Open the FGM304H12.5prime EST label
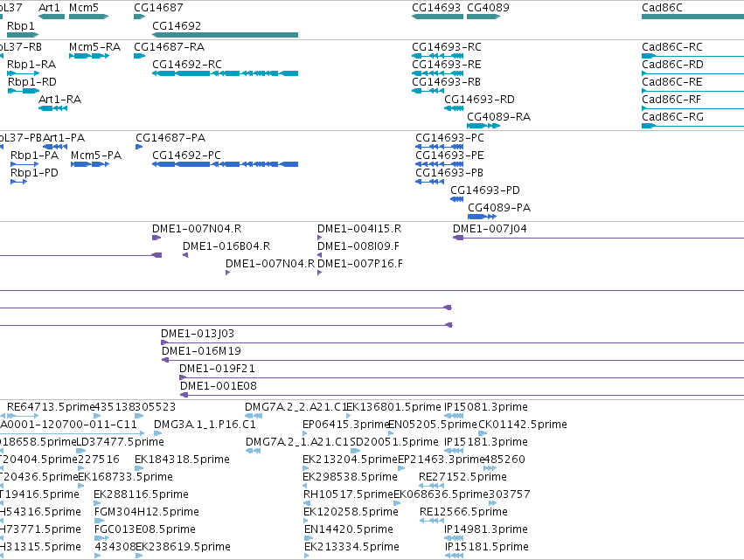Viewport: 744px width, 560px height. coord(147,512)
